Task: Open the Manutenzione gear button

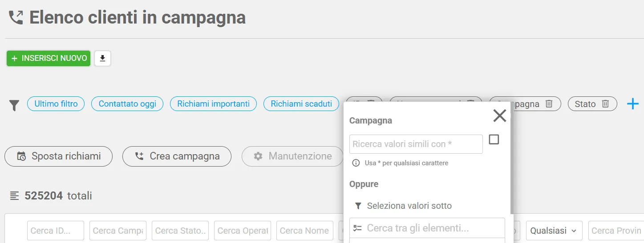Action: pos(292,156)
